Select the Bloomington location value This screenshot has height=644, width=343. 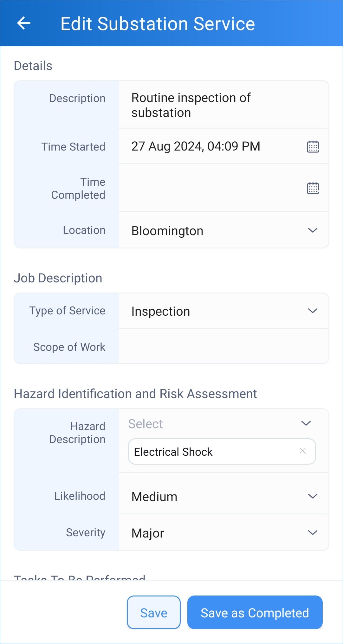167,231
